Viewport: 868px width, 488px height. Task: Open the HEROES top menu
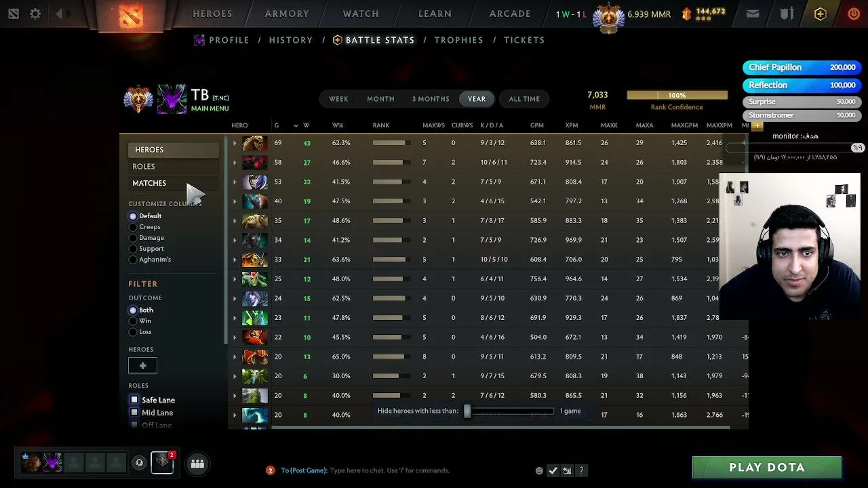click(x=212, y=14)
